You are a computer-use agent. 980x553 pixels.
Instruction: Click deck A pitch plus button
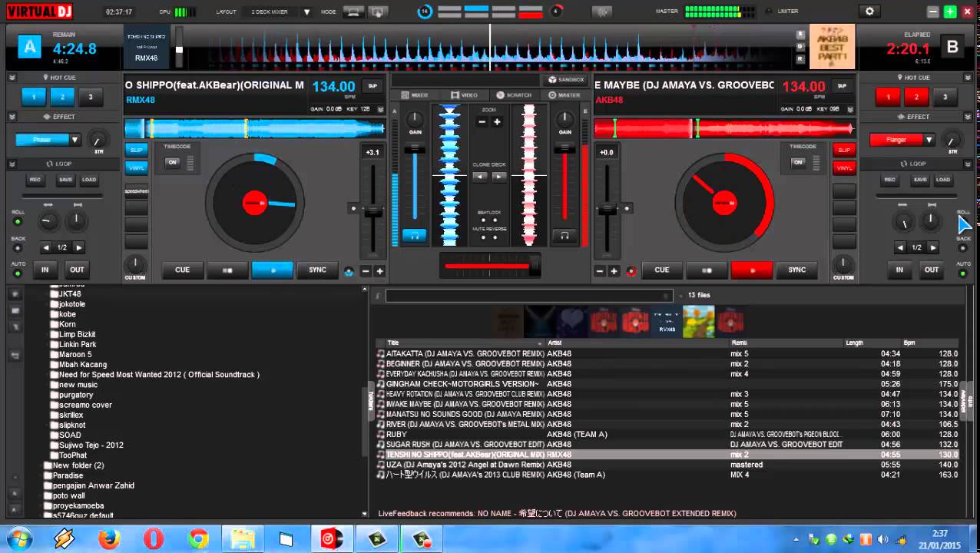tap(379, 271)
